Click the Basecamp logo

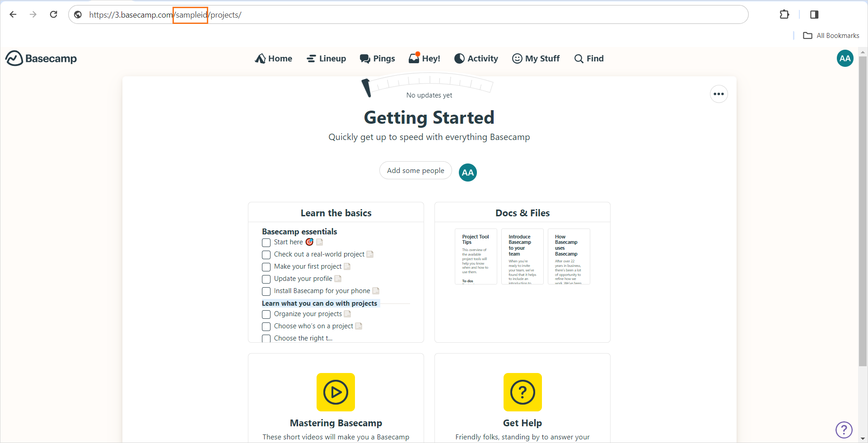[x=41, y=58]
